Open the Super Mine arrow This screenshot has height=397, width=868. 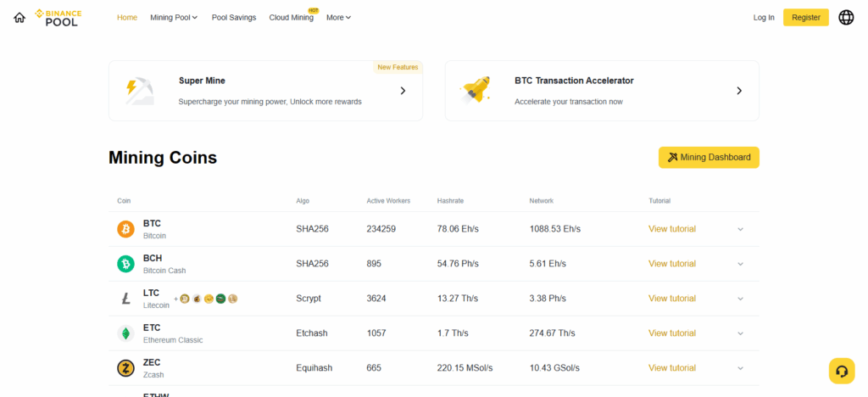pyautogui.click(x=403, y=91)
